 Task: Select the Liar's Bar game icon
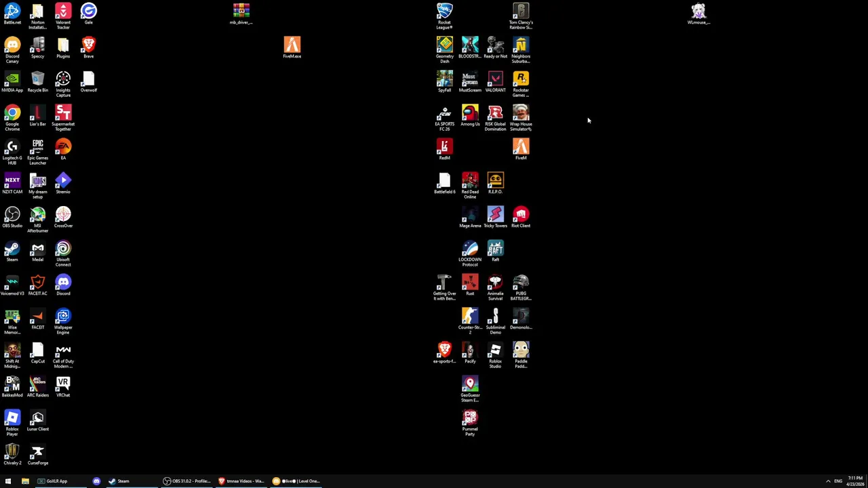point(37,116)
